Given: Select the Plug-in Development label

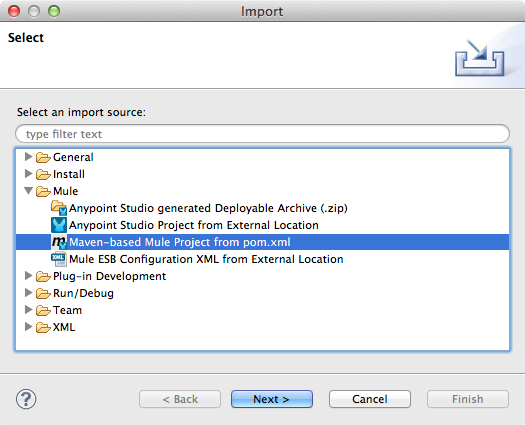Looking at the screenshot, I should [x=109, y=276].
